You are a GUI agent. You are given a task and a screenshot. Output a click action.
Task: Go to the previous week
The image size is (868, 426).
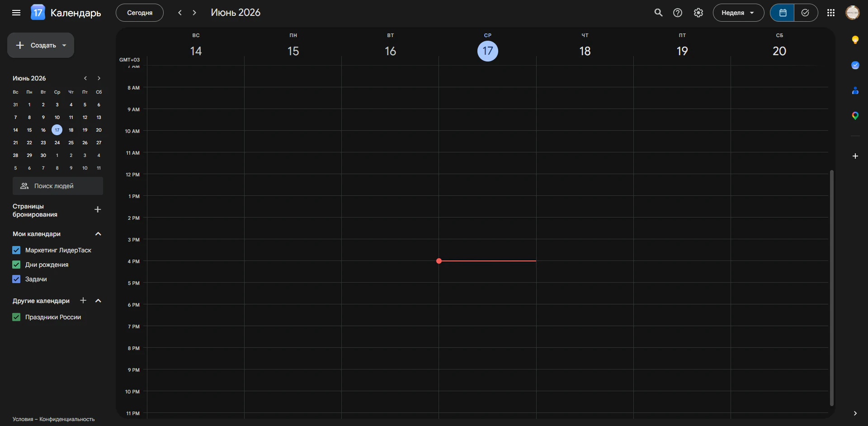coord(180,13)
